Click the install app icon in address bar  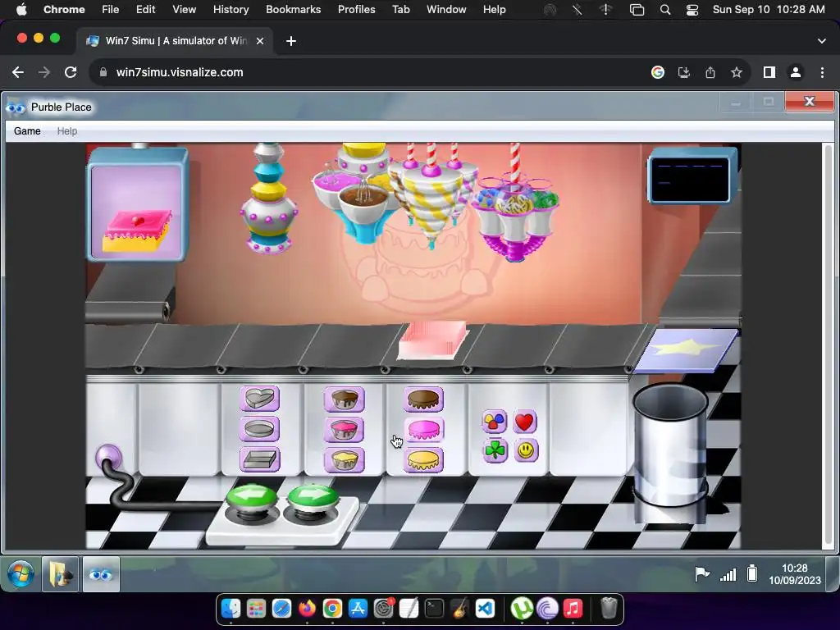(x=684, y=72)
